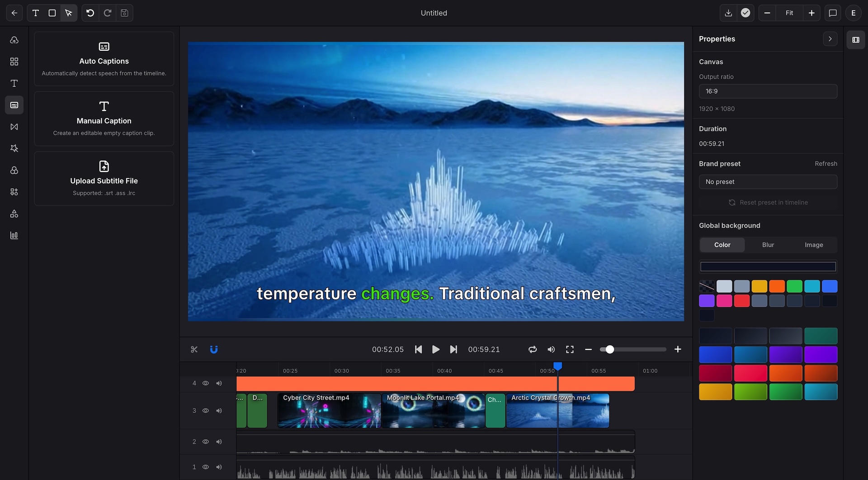
Task: Select the Text tool in the left sidebar
Action: pos(14,83)
